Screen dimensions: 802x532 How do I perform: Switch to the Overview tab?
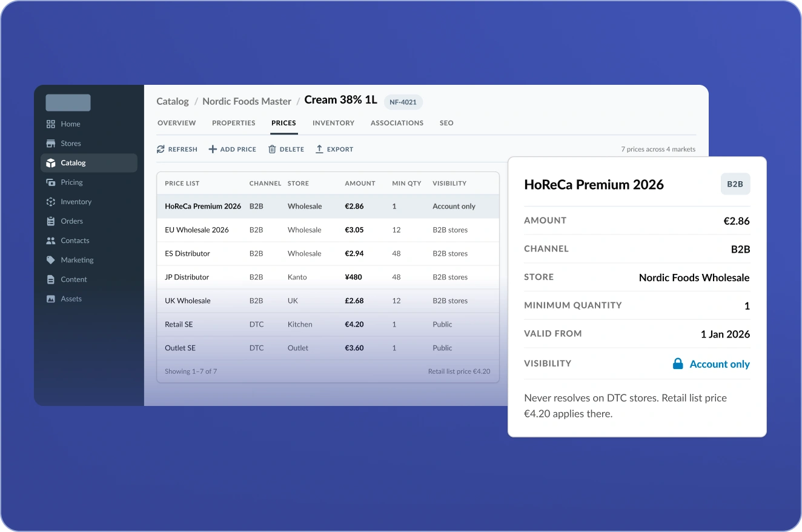point(177,123)
